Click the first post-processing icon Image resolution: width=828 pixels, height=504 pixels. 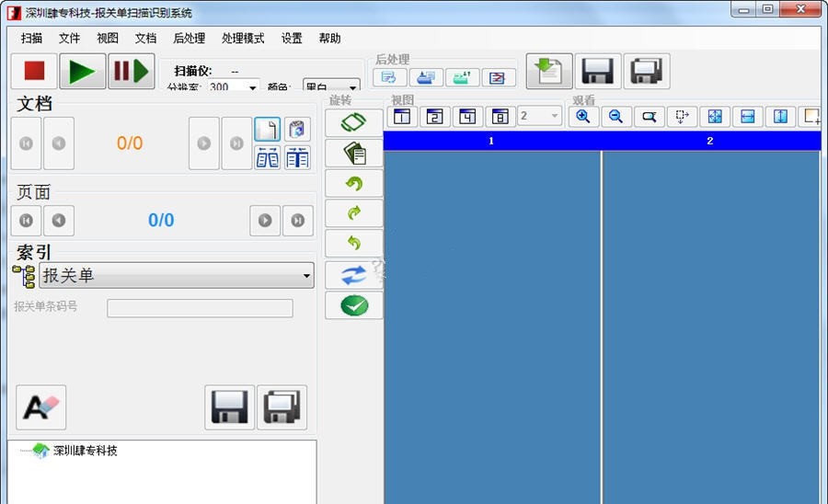coord(390,77)
